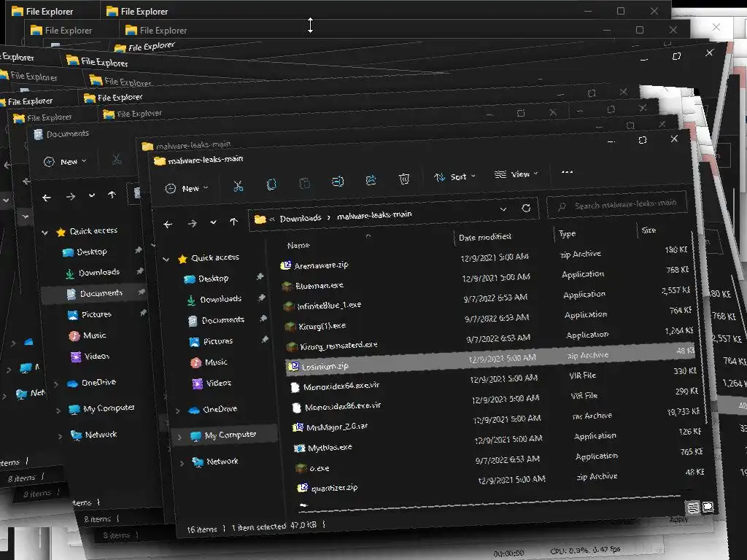Click the up arrow in the Documents window
This screenshot has height=560, width=747.
click(112, 194)
